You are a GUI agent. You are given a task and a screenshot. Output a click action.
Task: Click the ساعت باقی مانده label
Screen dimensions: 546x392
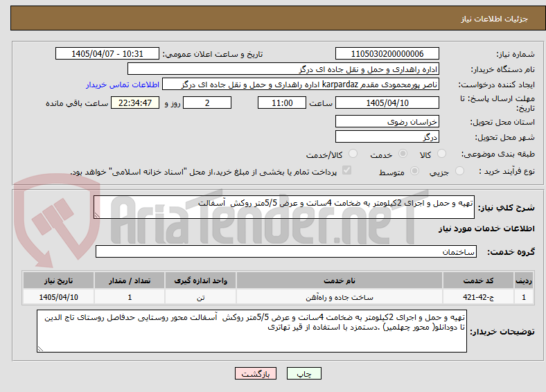[77, 103]
